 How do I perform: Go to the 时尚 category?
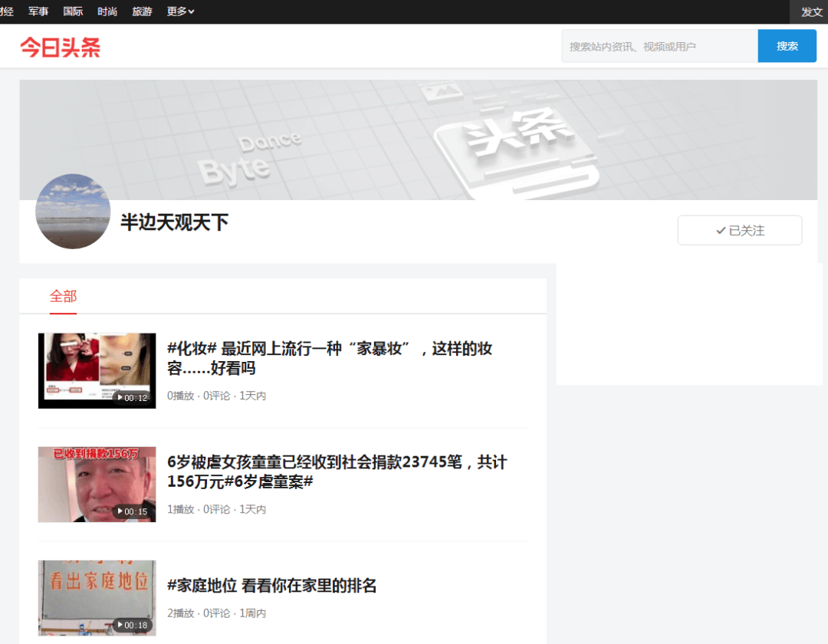[107, 11]
